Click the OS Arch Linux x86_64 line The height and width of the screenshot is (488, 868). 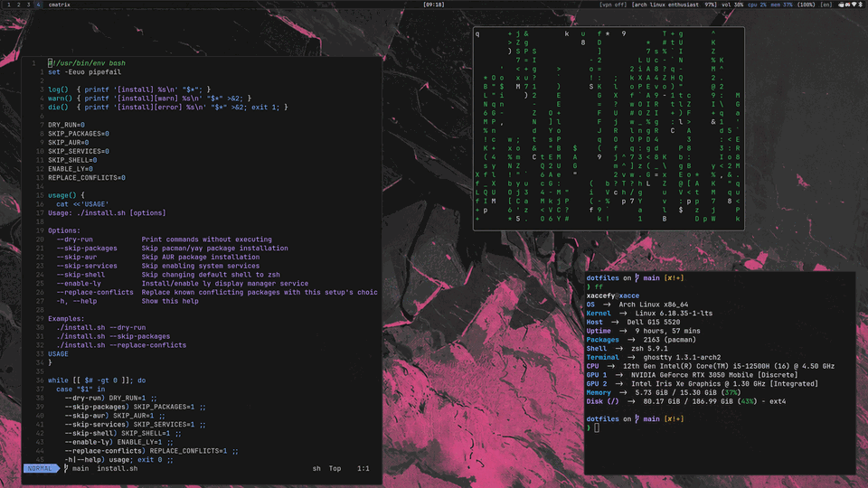[x=637, y=305]
